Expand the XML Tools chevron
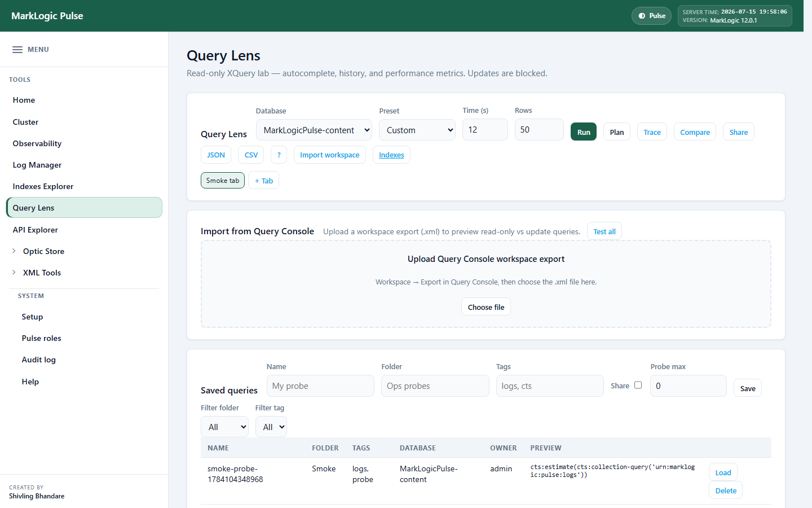The height and width of the screenshot is (508, 812). coord(14,273)
